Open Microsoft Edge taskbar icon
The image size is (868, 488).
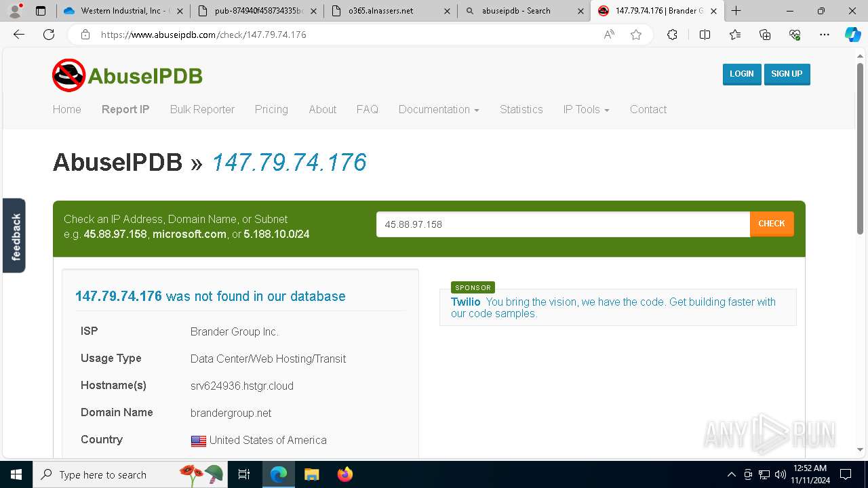tap(279, 474)
